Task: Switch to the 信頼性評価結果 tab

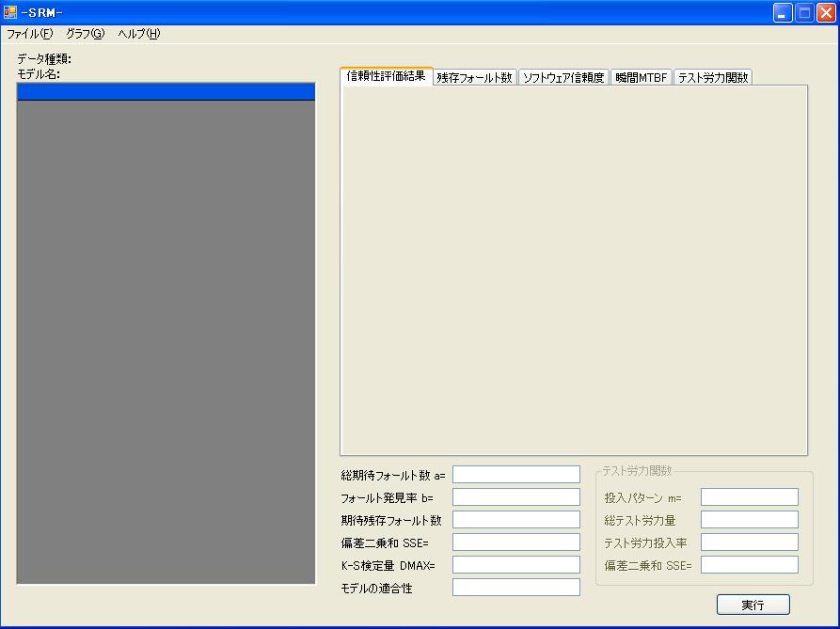Action: (x=387, y=76)
